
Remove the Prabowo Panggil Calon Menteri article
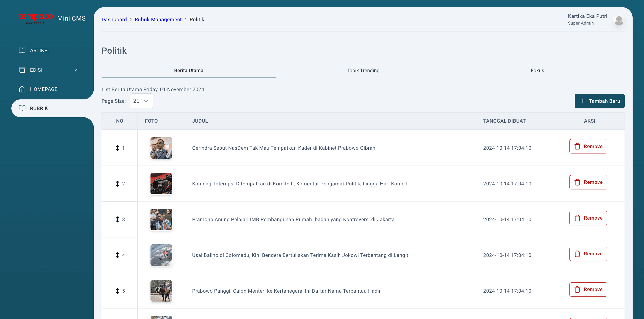(x=588, y=290)
